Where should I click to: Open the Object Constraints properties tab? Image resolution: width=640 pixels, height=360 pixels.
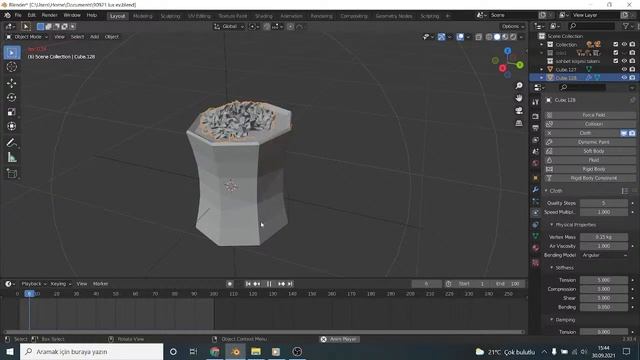point(536,224)
